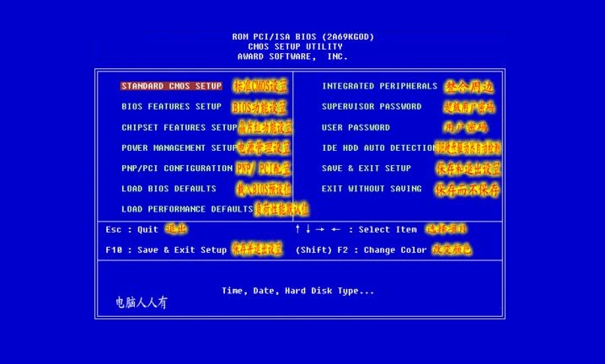
Task: Choose CHIPSET FEATURES SETUP option
Action: click(x=179, y=127)
